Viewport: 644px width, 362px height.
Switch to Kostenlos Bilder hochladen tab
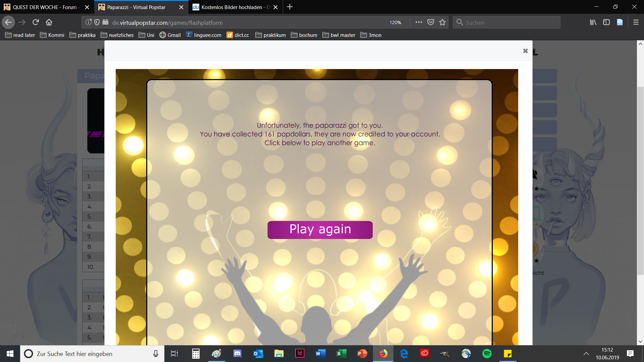(x=231, y=7)
